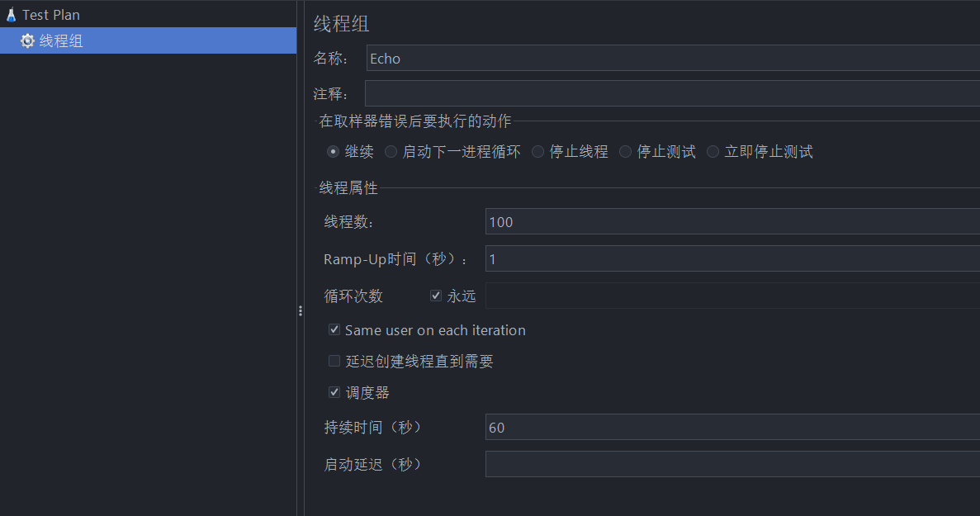980x516 pixels.
Task: Click the Ramp-Up时间 input field
Action: coord(732,258)
